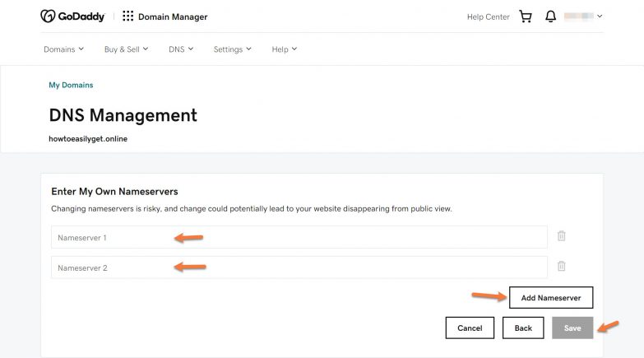644x358 pixels.
Task: Open the Settings menu
Action: [232, 49]
